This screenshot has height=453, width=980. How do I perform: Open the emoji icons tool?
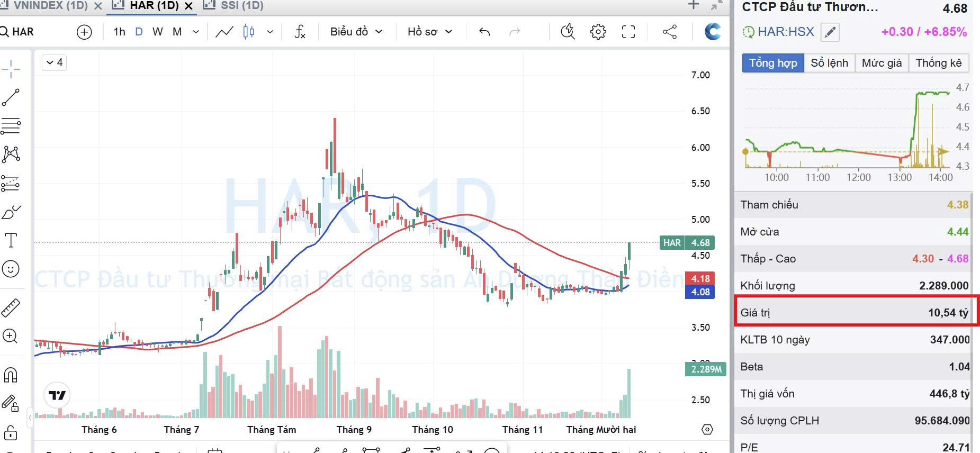[x=11, y=269]
